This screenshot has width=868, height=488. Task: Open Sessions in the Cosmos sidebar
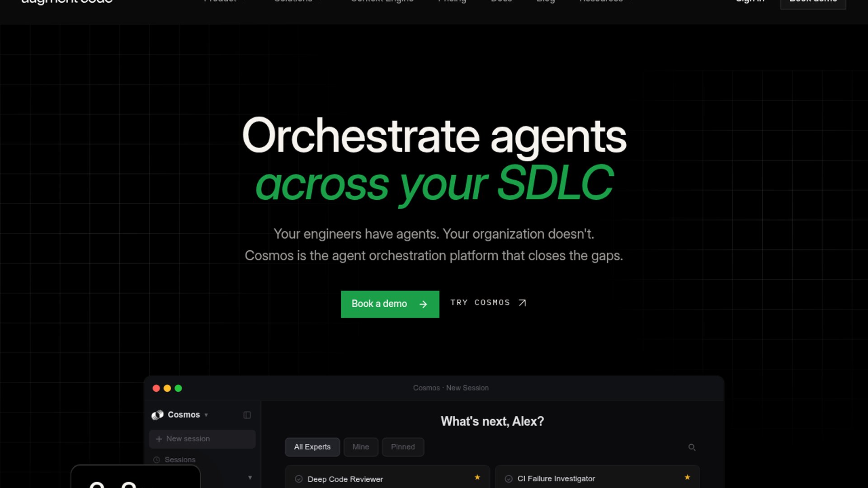tap(175, 460)
